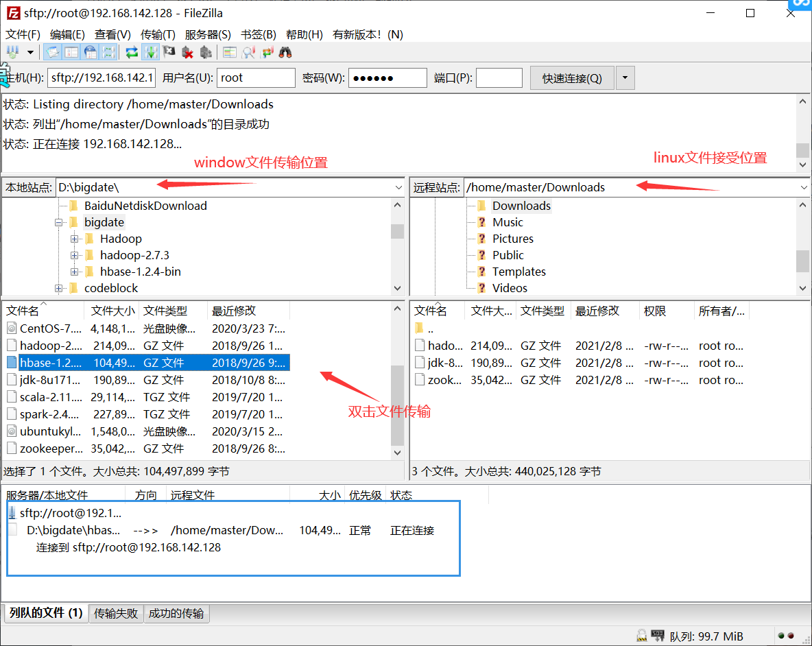Image resolution: width=812 pixels, height=646 pixels.
Task: Toggle processing of the transfer queue
Action: tap(151, 52)
